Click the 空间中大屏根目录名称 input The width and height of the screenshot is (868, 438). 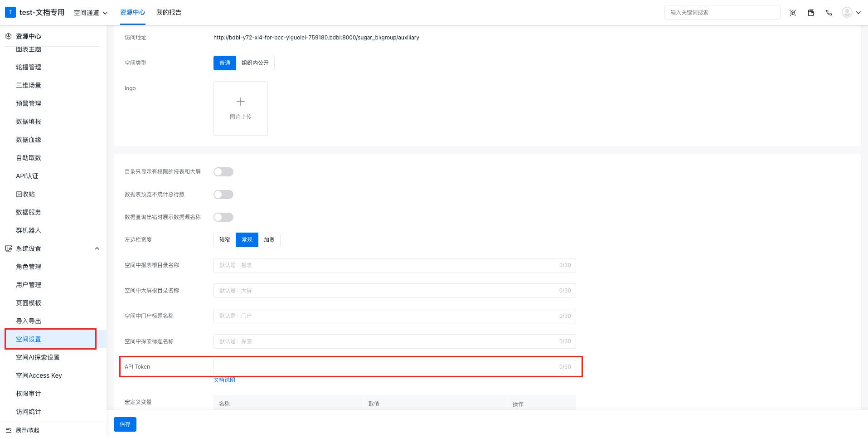[395, 291]
